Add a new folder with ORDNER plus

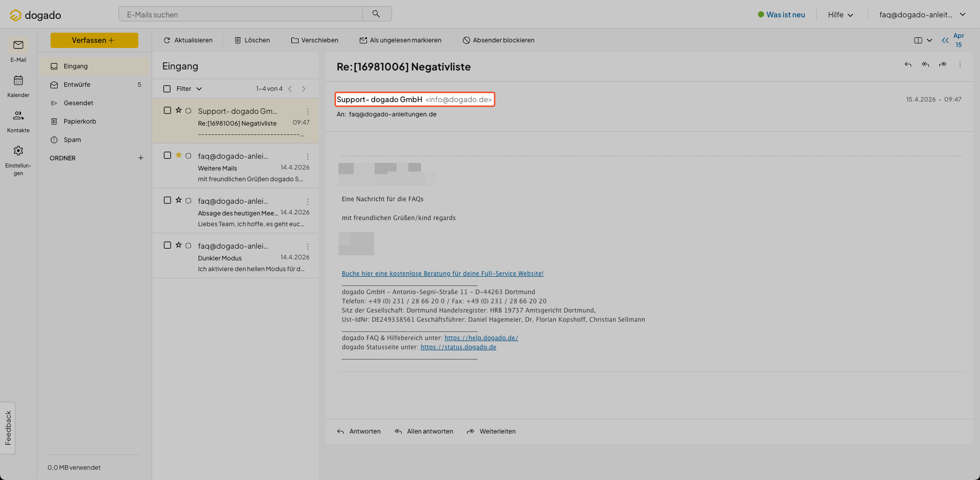click(x=141, y=158)
